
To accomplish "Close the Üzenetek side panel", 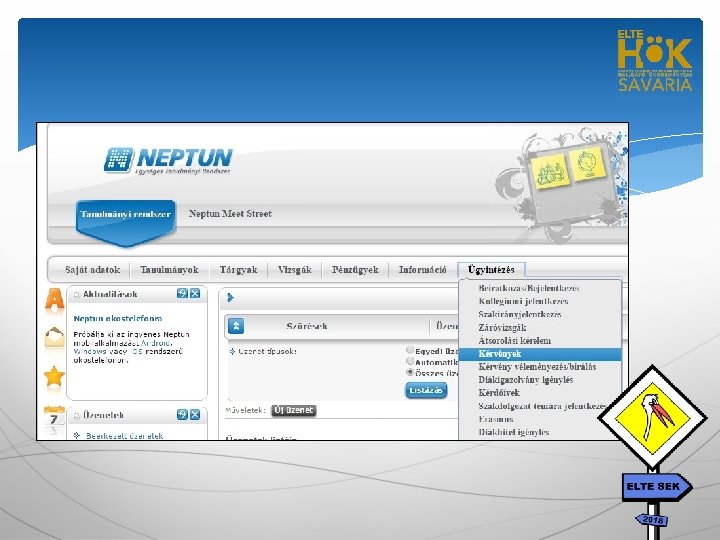I will tap(195, 415).
